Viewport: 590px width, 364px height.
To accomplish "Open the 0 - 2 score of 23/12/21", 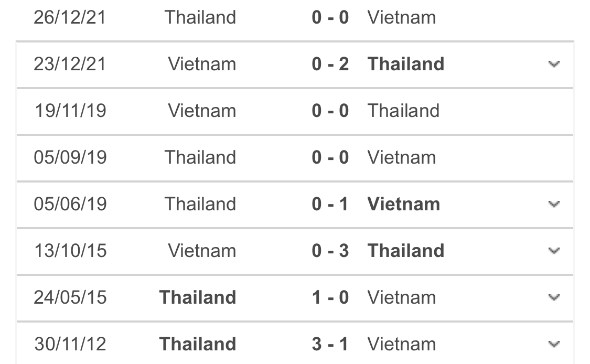I will point(330,65).
